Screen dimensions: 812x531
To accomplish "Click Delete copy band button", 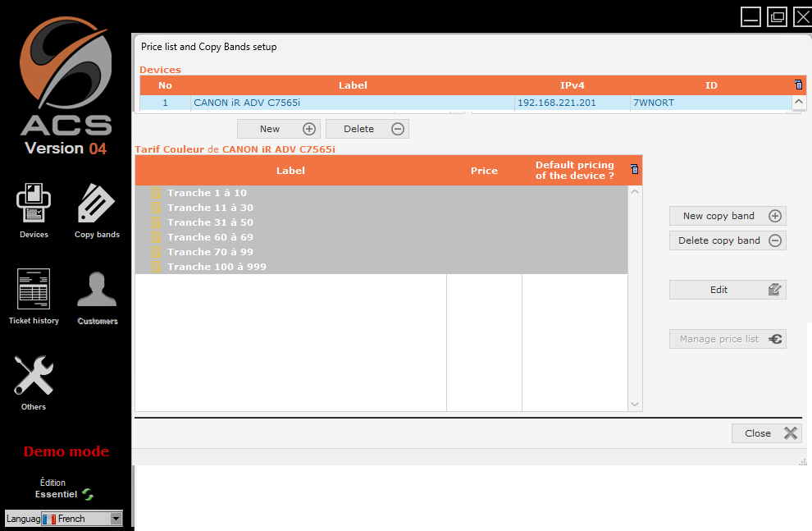I will point(728,240).
